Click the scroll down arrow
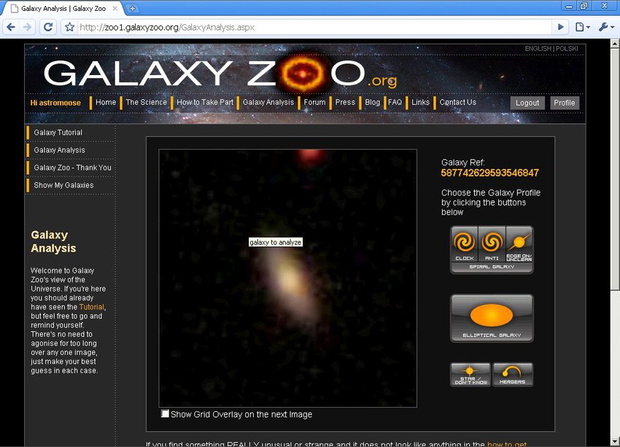 [x=615, y=441]
